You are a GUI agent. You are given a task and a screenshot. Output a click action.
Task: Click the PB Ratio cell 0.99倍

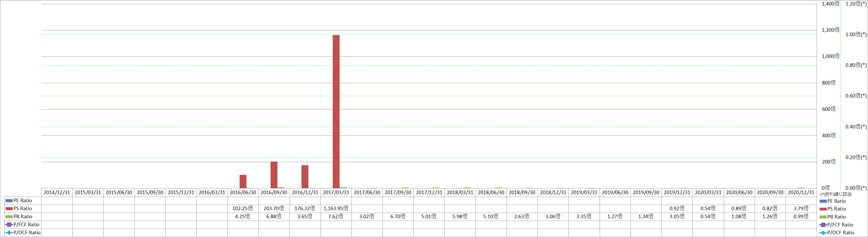801,217
